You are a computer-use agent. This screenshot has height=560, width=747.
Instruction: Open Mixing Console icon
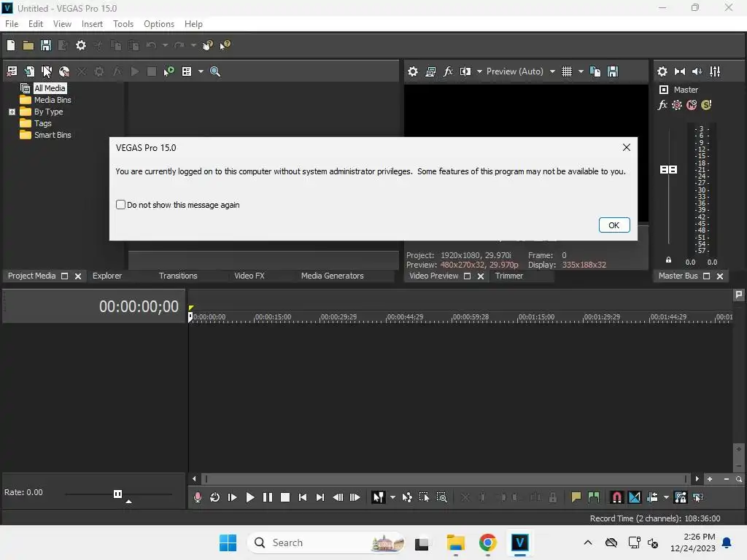715,71
